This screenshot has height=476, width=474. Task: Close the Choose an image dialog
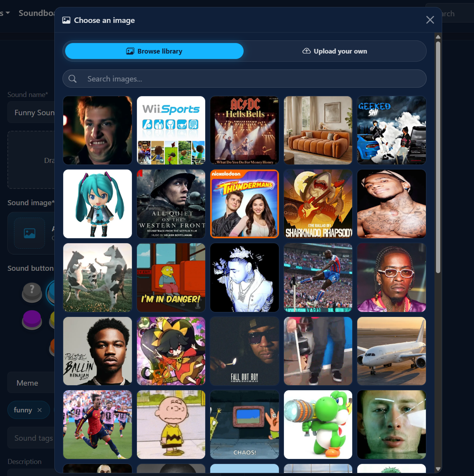(x=430, y=20)
